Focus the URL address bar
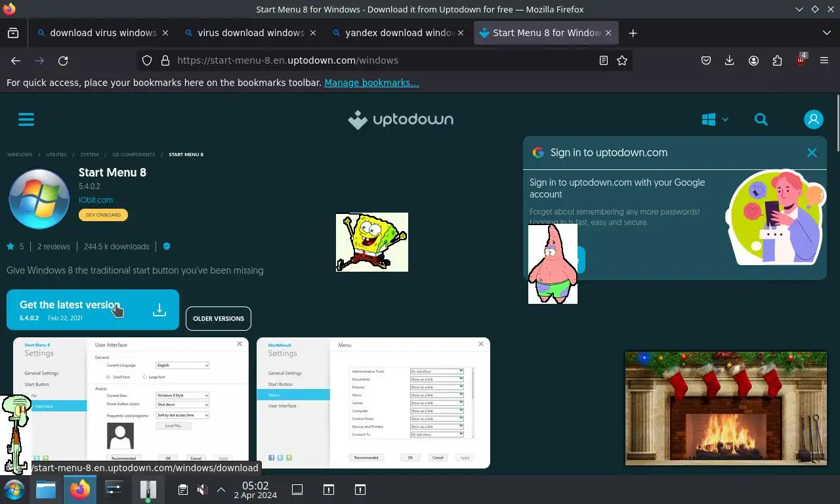Viewport: 840px width, 504px height. 384,60
